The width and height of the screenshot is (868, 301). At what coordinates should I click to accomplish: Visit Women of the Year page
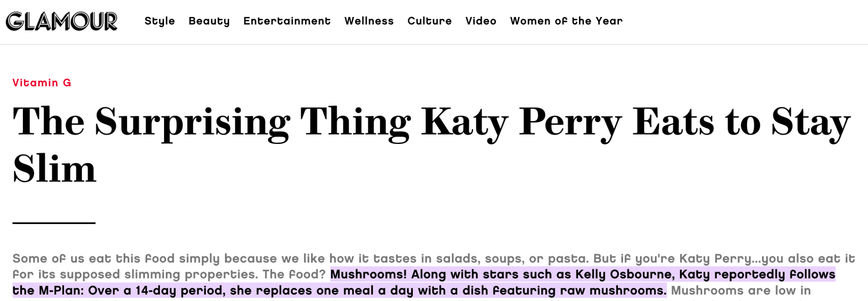[x=566, y=21]
